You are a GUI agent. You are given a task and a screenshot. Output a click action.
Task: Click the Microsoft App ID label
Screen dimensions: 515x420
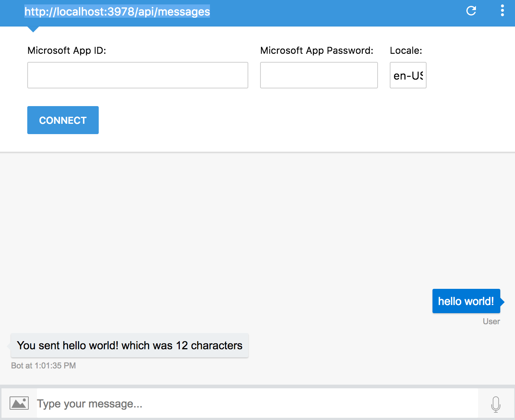coord(67,50)
